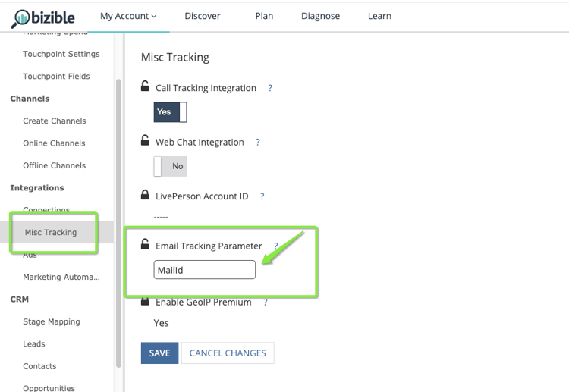The image size is (569, 392).
Task: Click the CANCEL CHANGES button
Action: pos(228,353)
